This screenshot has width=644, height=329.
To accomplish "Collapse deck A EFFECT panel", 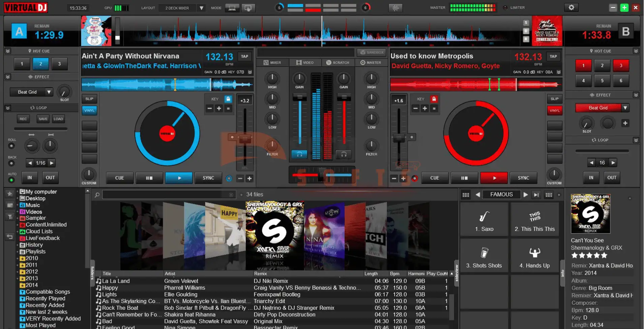I will tap(8, 77).
